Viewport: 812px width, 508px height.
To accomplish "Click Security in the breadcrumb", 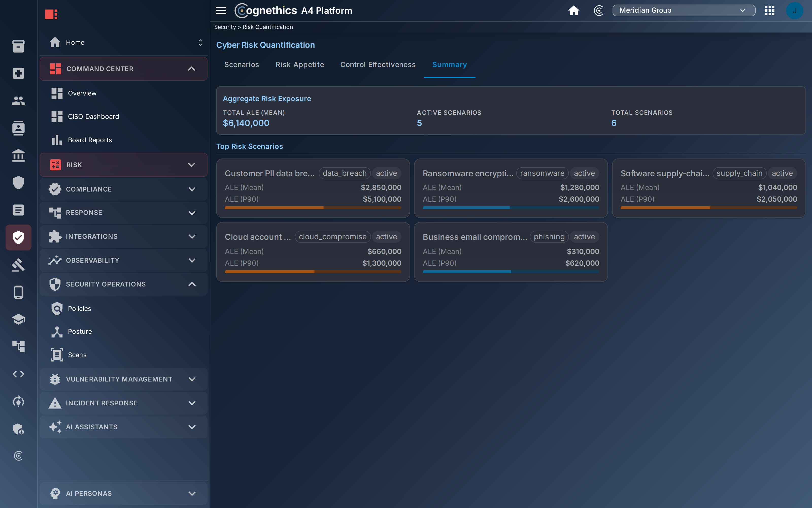I will pos(225,27).
